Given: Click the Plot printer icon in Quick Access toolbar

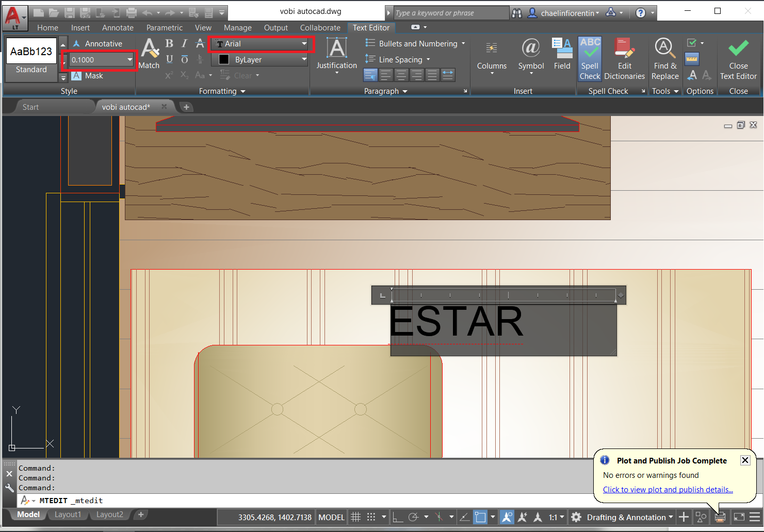Looking at the screenshot, I should (x=132, y=12).
